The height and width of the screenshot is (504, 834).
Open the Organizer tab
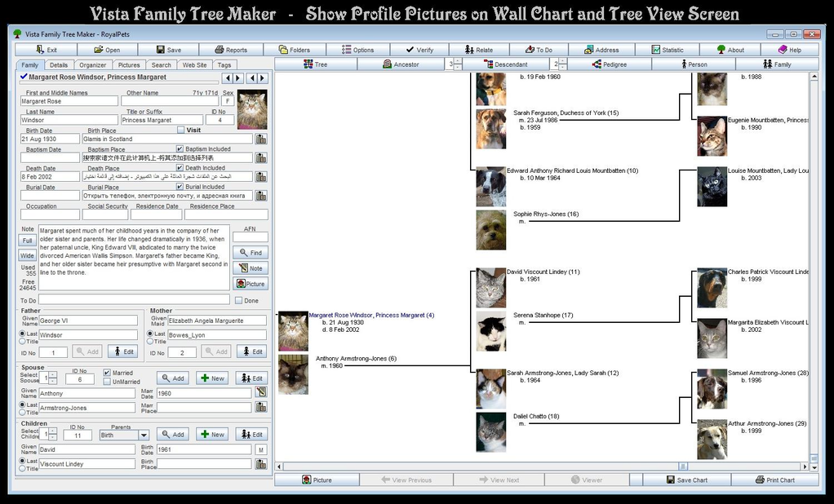coord(93,65)
